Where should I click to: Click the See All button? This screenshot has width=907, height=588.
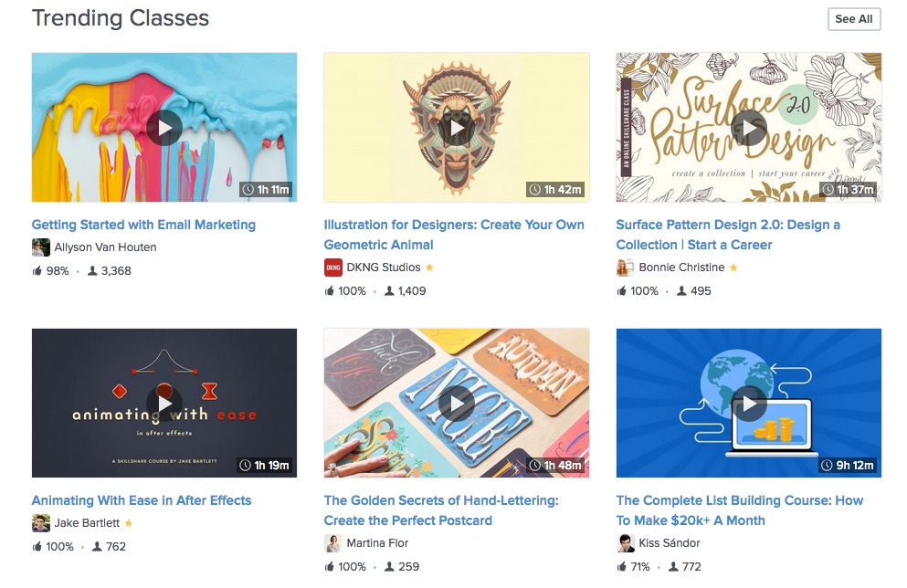[854, 19]
